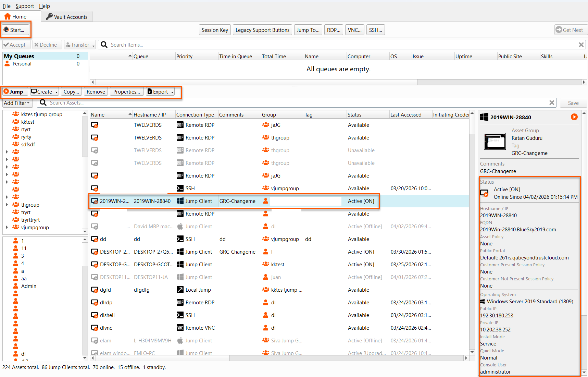Expand the vjumpgroup tree node
Viewport: 588px width, 377px height.
7,228
